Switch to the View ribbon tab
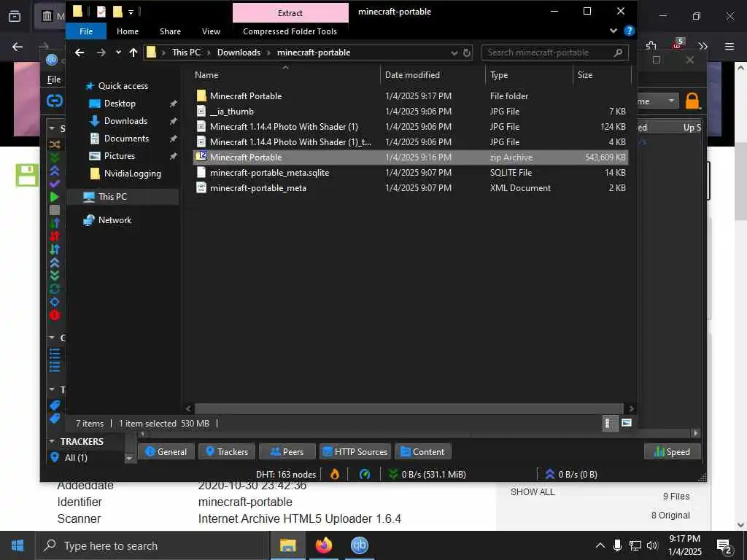 211,31
